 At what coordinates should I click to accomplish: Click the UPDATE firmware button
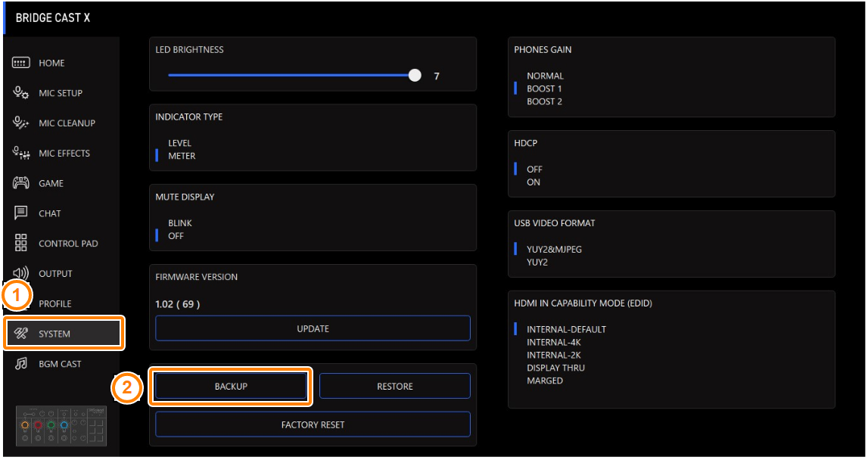(x=313, y=329)
